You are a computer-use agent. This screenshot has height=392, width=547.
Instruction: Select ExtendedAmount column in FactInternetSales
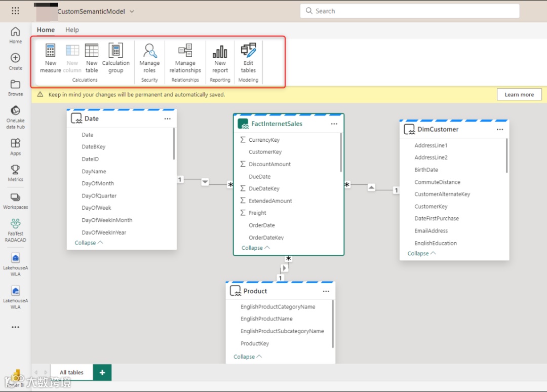click(x=270, y=201)
